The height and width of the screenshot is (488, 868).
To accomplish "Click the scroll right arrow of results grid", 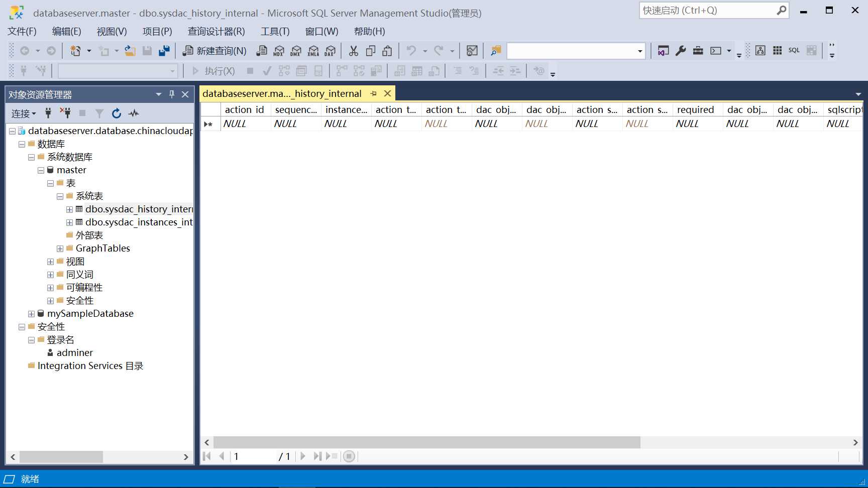I will coord(855,442).
